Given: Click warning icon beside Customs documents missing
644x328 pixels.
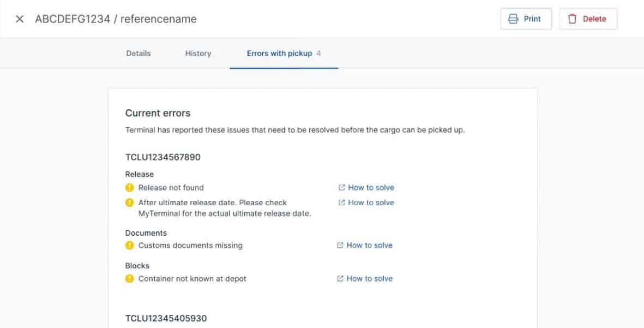Looking at the screenshot, I should [x=129, y=246].
